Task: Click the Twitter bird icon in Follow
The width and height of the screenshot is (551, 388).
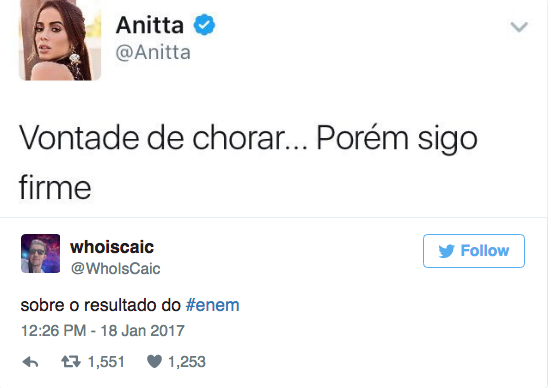Action: [446, 251]
